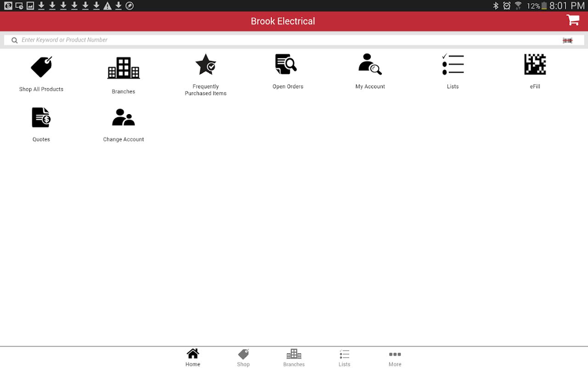The width and height of the screenshot is (588, 368).
Task: Tap the compass notification icon in status bar
Action: [x=130, y=6]
